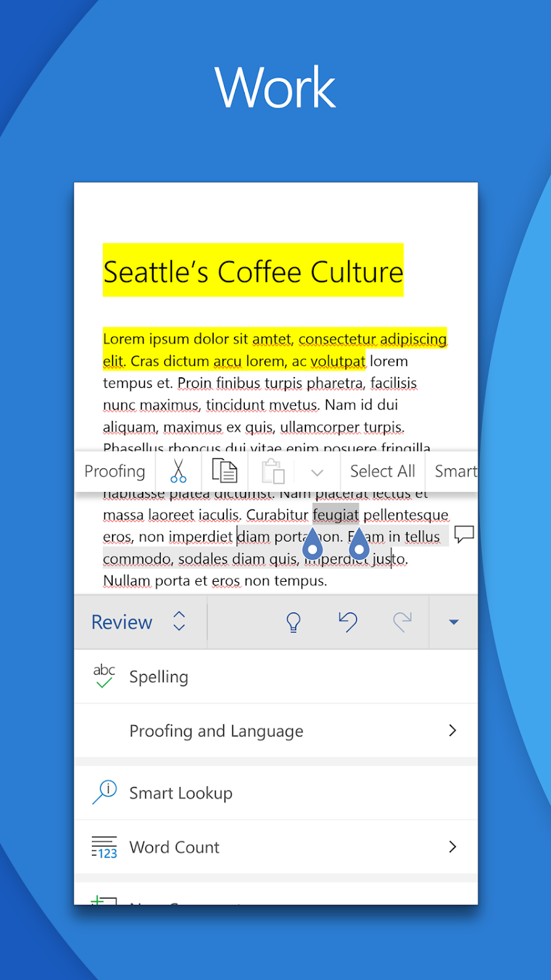The height and width of the screenshot is (980, 551).
Task: Undo the last edit
Action: pyautogui.click(x=348, y=622)
